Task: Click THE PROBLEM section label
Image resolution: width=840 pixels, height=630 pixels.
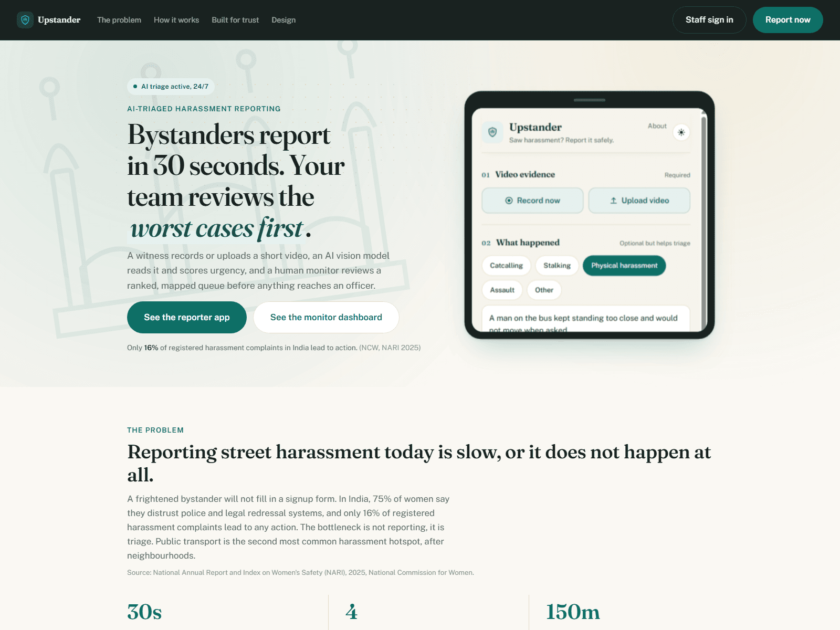Action: (155, 430)
